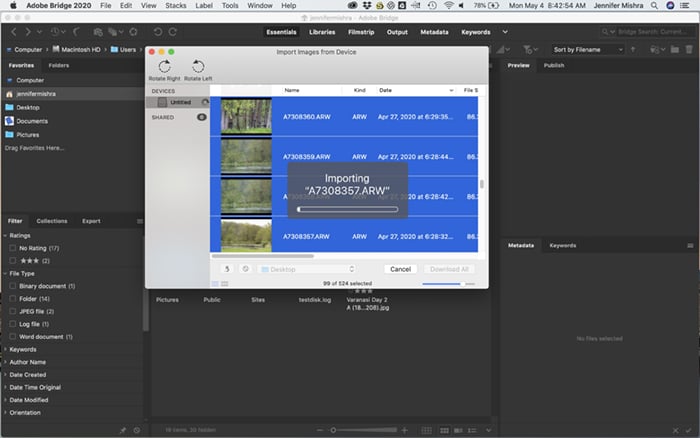This screenshot has width=700, height=438.
Task: Go forward with the forward arrow
Action: pyautogui.click(x=28, y=32)
